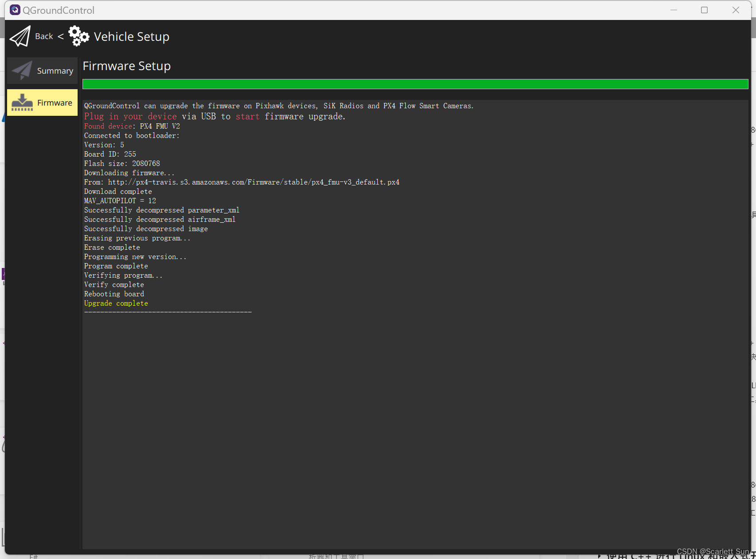This screenshot has height=559, width=756.
Task: Click 'Verify complete' log line
Action: (x=114, y=285)
